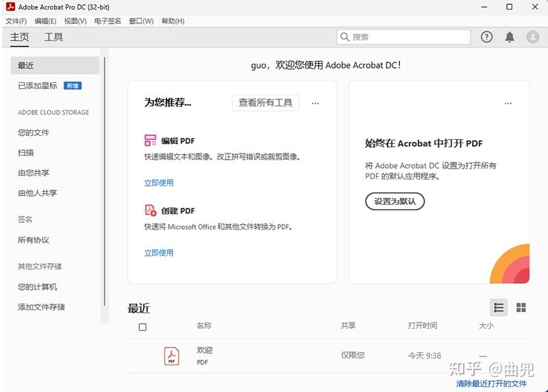Viewport: 548px width, 392px height.
Task: Open options menu on 为您推荐 card
Action: coord(315,103)
